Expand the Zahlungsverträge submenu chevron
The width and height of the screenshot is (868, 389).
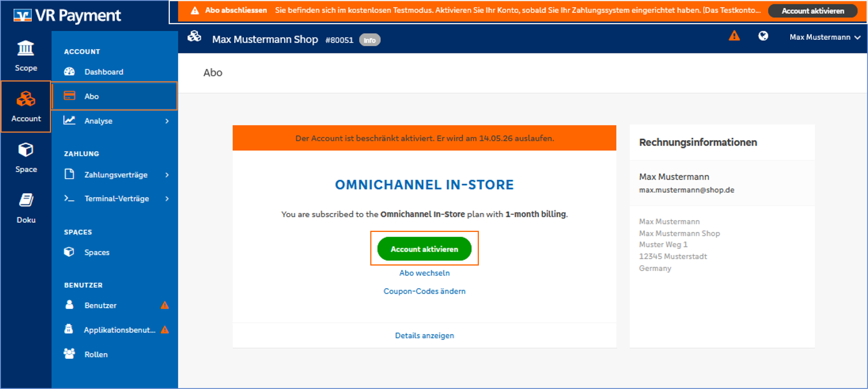(167, 175)
